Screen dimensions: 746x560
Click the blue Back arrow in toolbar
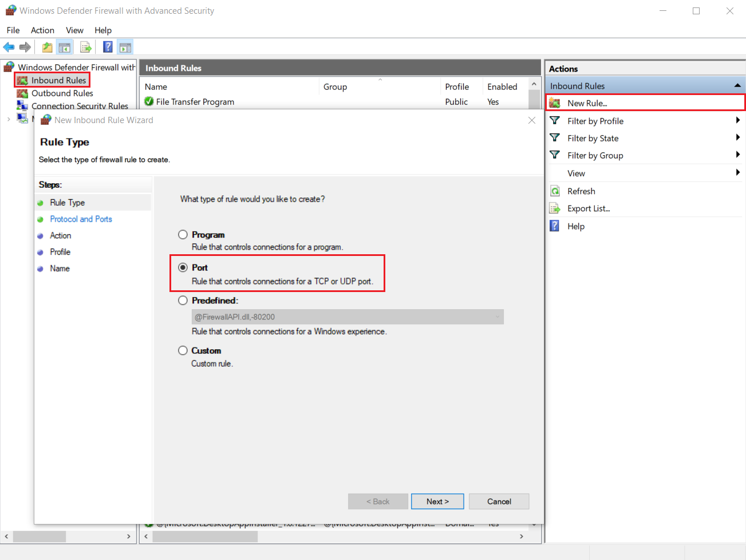9,47
